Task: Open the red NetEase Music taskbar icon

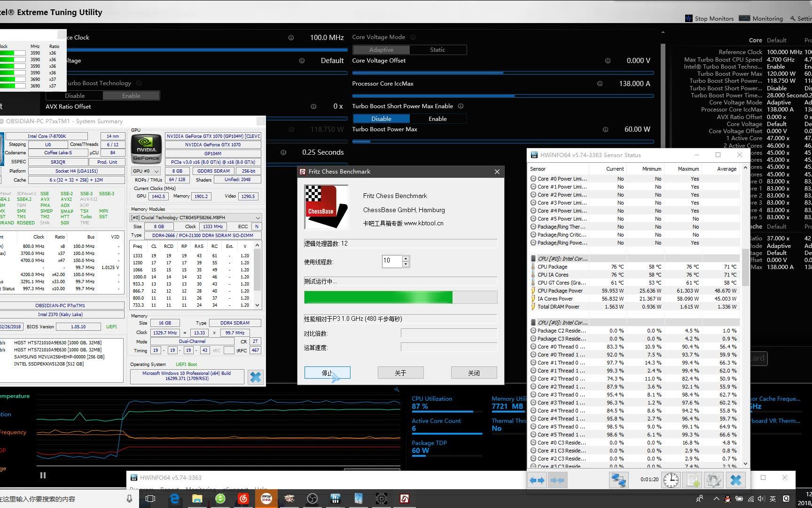Action: (x=243, y=499)
